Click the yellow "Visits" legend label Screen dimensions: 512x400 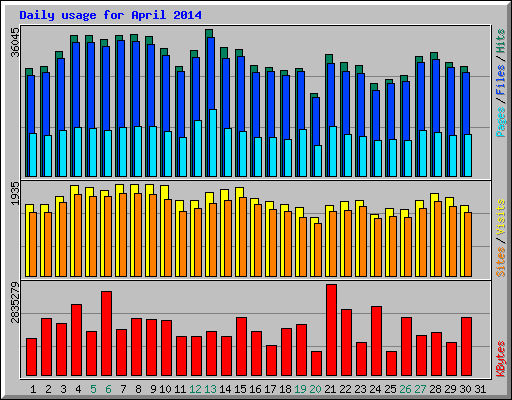501,218
